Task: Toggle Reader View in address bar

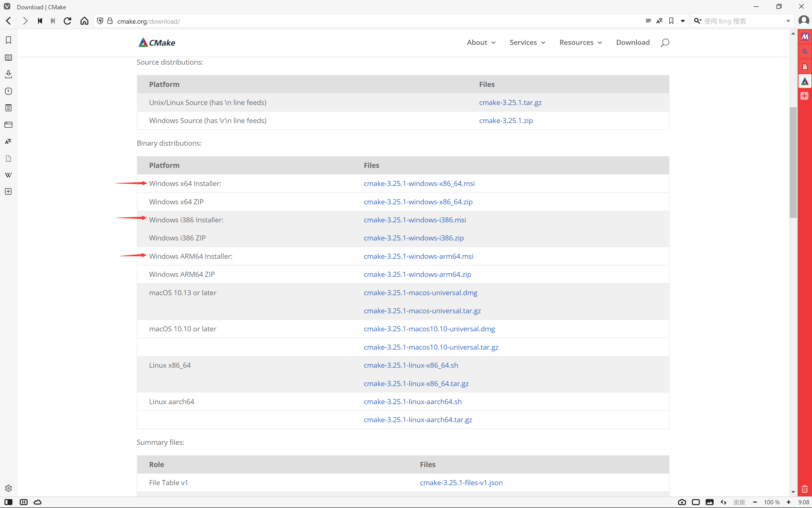Action: [x=648, y=21]
